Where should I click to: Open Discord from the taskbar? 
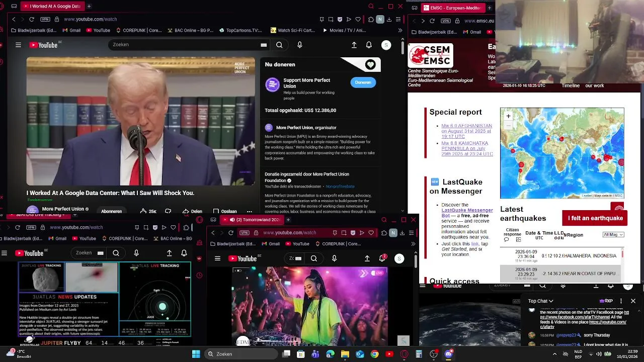tap(448, 354)
